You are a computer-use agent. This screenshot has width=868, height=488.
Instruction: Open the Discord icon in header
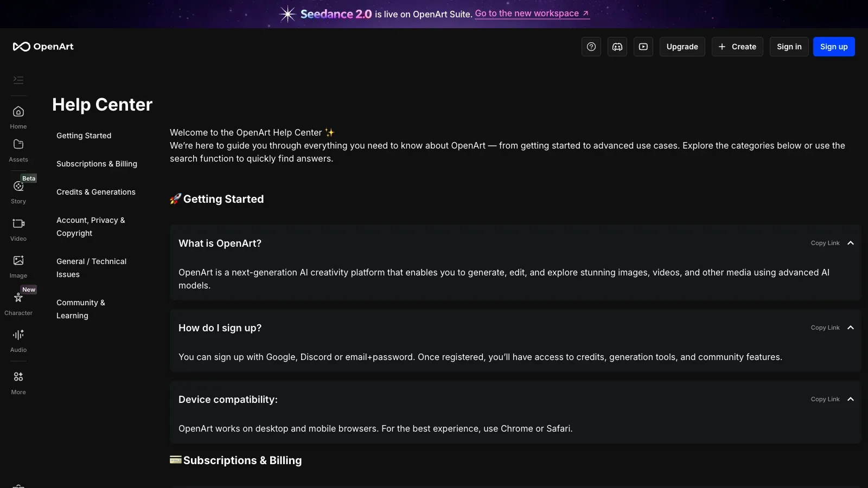[617, 47]
